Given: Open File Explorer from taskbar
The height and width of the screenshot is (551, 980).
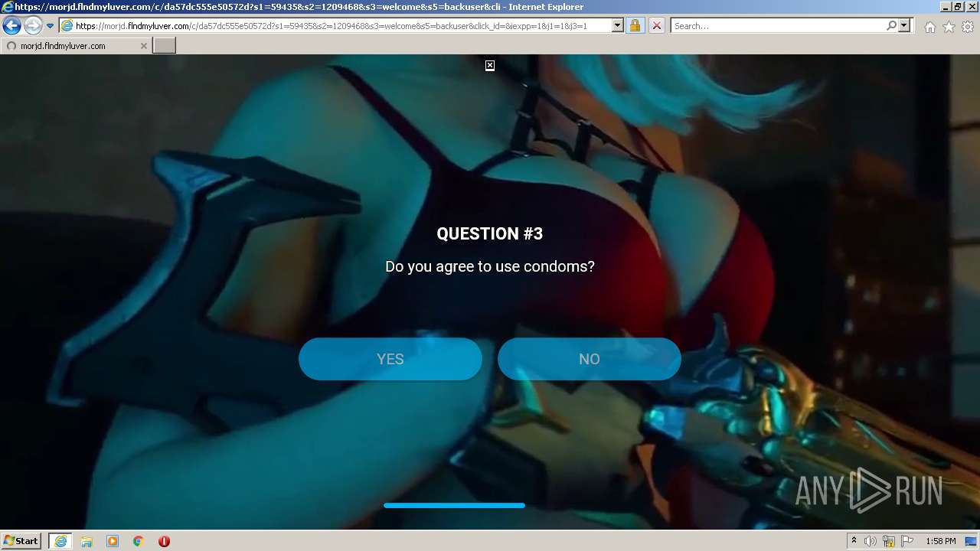Looking at the screenshot, I should [87, 541].
